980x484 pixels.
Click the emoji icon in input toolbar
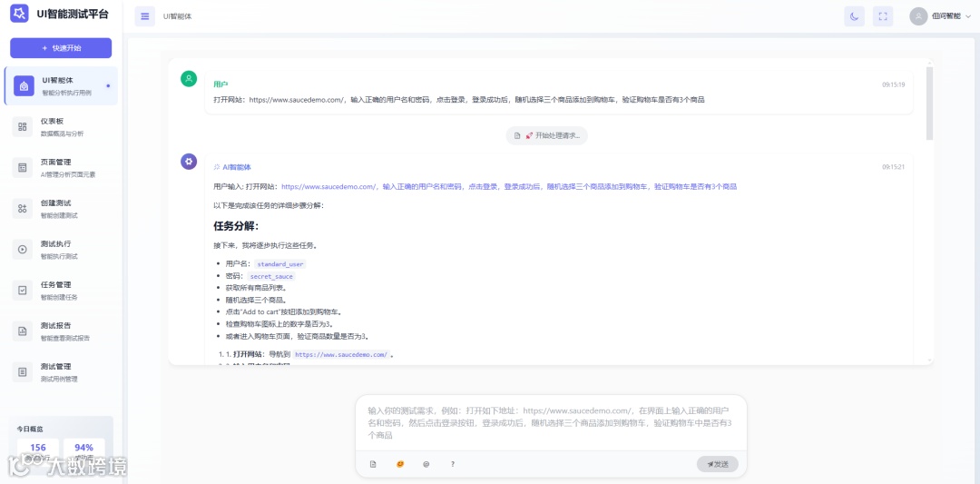(400, 464)
